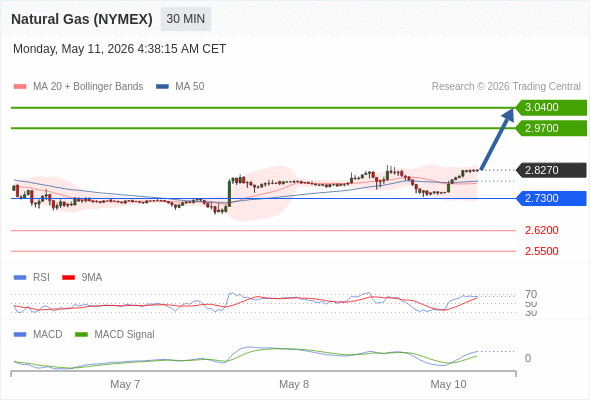
Task: Click the May 10 date axis label
Action: [448, 384]
